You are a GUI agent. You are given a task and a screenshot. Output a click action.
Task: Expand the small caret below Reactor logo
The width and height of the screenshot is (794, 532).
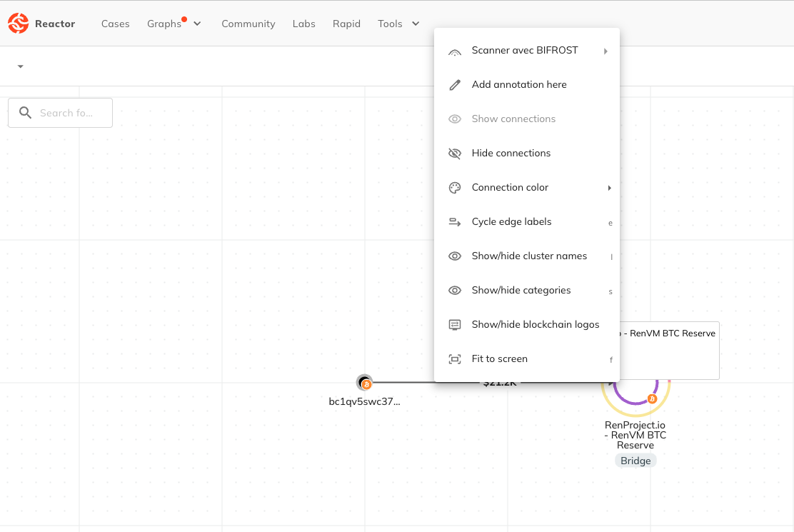(20, 66)
